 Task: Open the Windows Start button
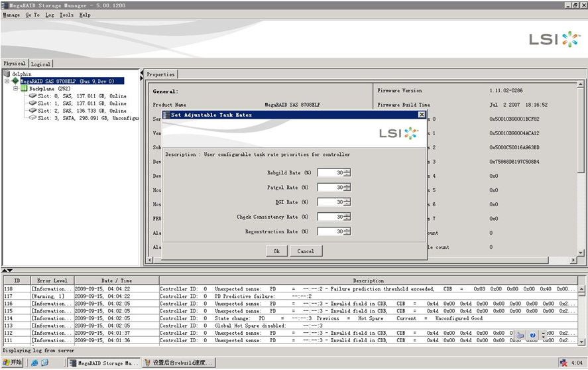12,363
